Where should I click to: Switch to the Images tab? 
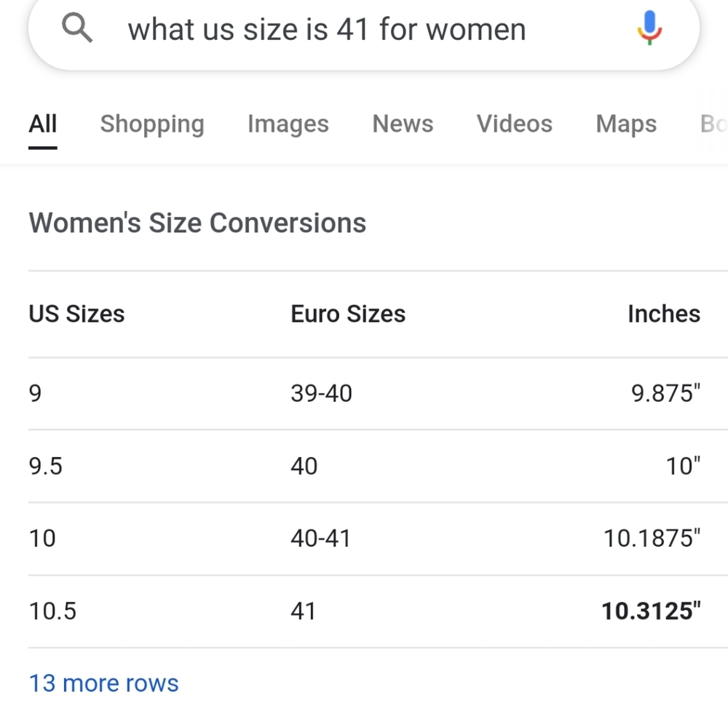(x=288, y=124)
